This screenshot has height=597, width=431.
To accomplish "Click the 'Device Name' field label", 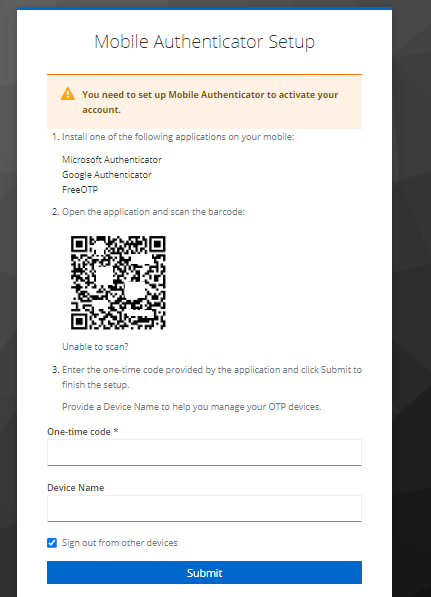I will coord(75,488).
